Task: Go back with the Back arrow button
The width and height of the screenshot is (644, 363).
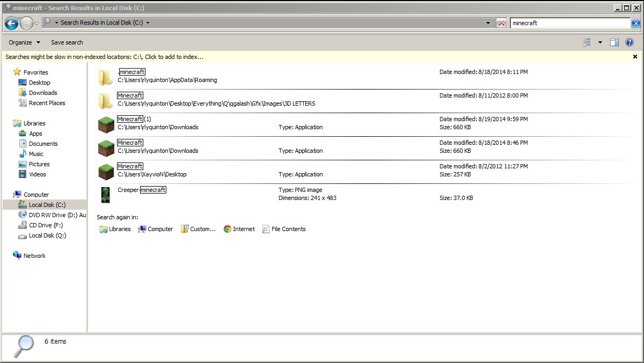Action: pos(11,23)
